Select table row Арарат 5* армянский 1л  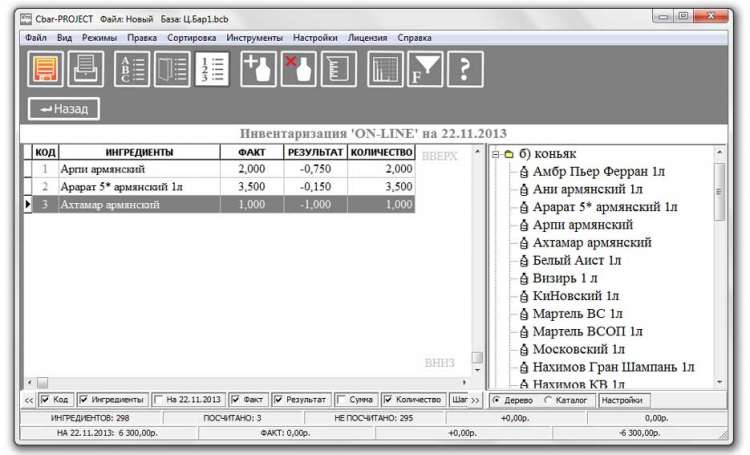click(220, 187)
